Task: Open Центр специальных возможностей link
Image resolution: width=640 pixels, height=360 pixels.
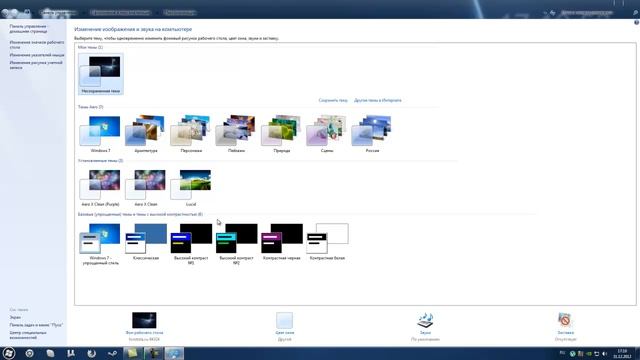Action: 28,335
